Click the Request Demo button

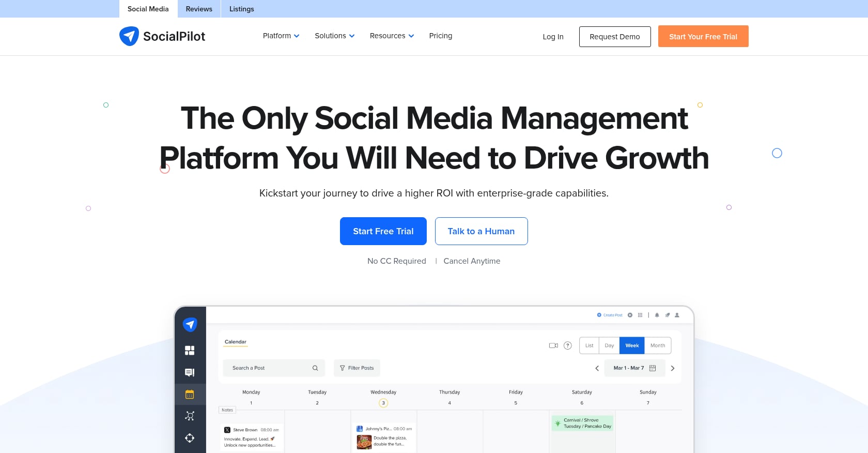click(615, 37)
